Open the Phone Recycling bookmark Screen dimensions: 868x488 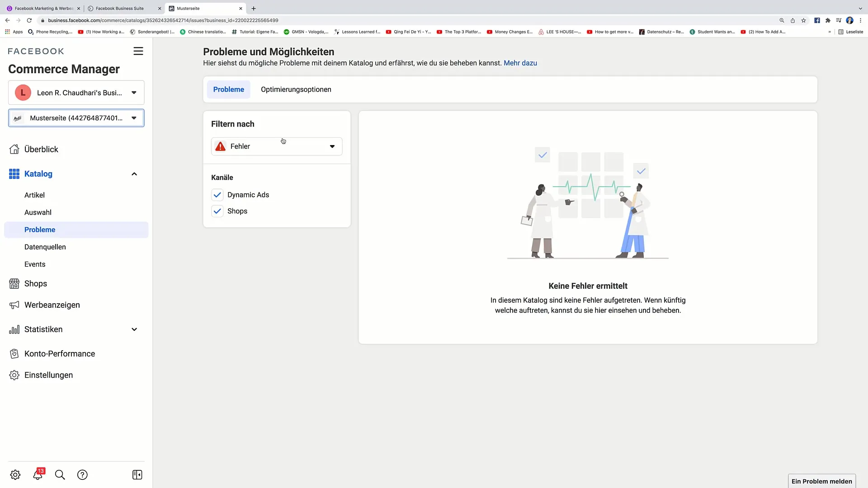click(50, 32)
